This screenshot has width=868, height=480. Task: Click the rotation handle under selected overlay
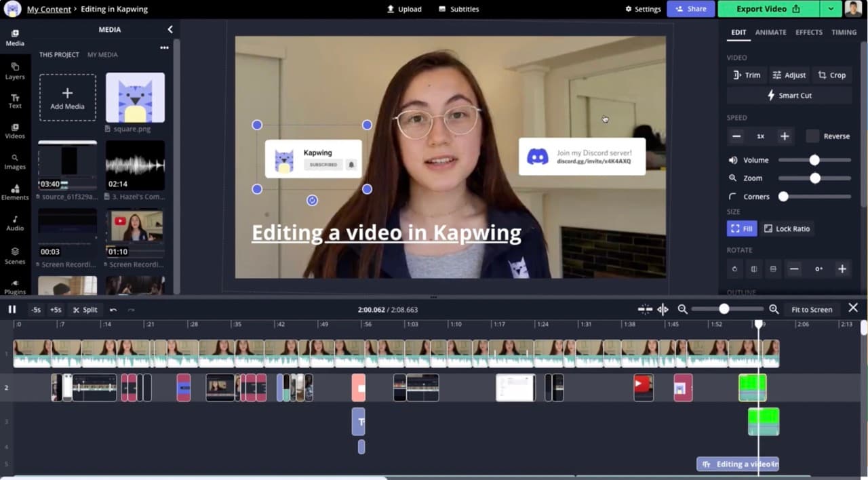tap(312, 200)
